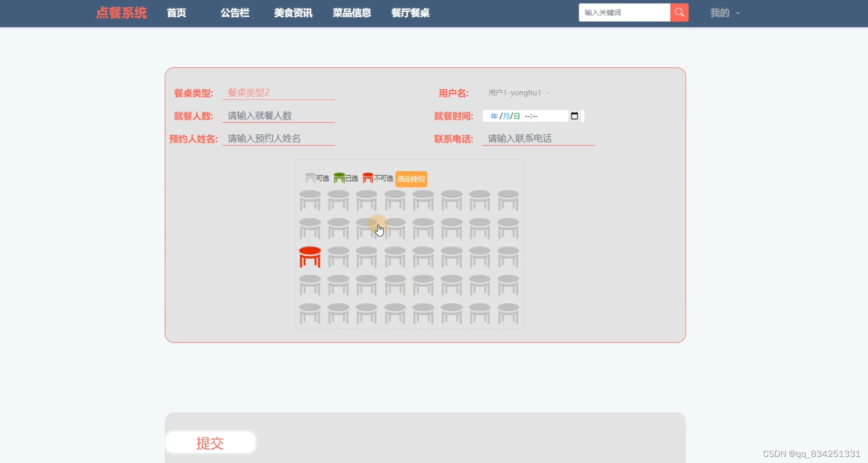Click the orange 选定座位 button
Screen dimensions: 868x463
[411, 179]
